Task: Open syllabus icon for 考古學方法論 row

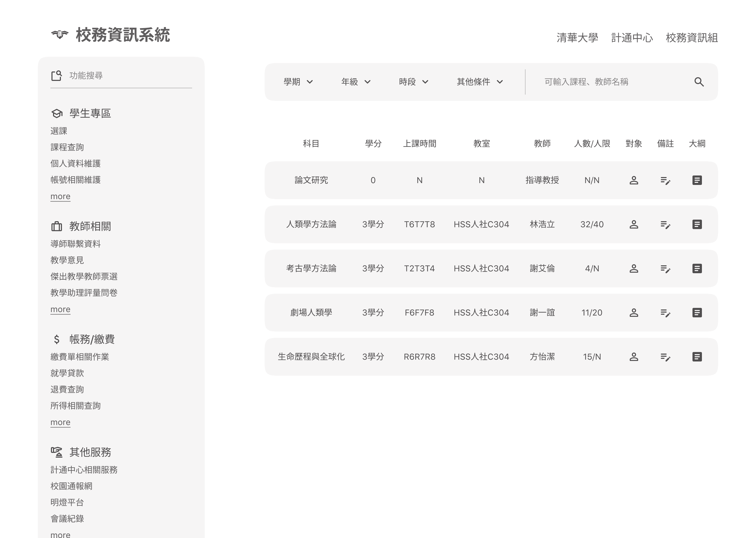Action: 697,269
